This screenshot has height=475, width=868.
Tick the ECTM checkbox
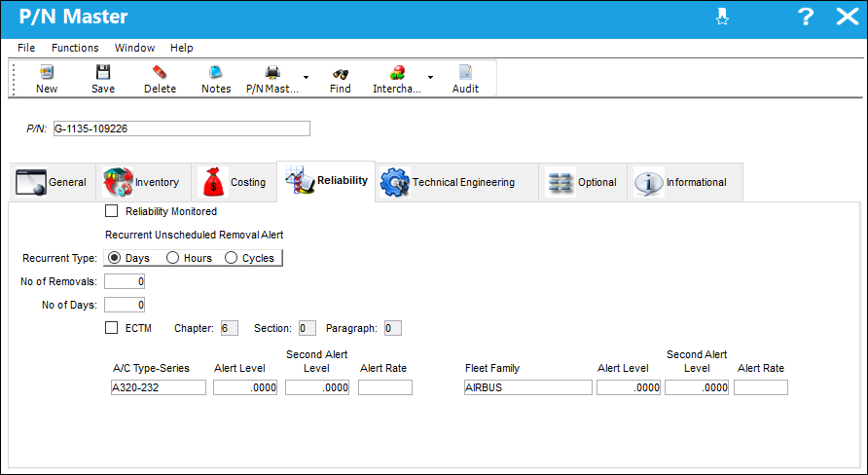click(x=111, y=328)
